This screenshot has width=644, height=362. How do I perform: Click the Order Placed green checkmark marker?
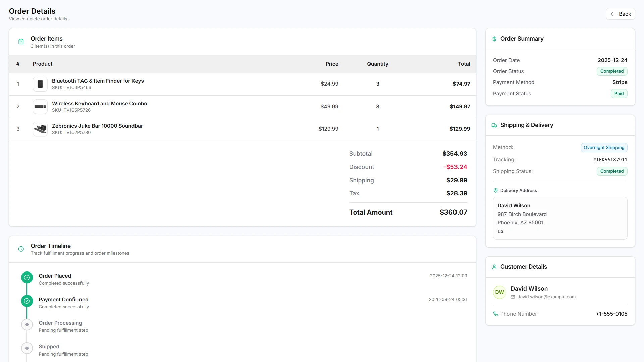(27, 278)
